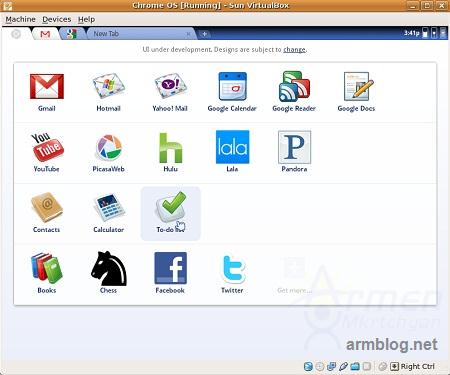Image resolution: width=450 pixels, height=375 pixels.
Task: Follow the "change" link in the notice
Action: point(294,50)
